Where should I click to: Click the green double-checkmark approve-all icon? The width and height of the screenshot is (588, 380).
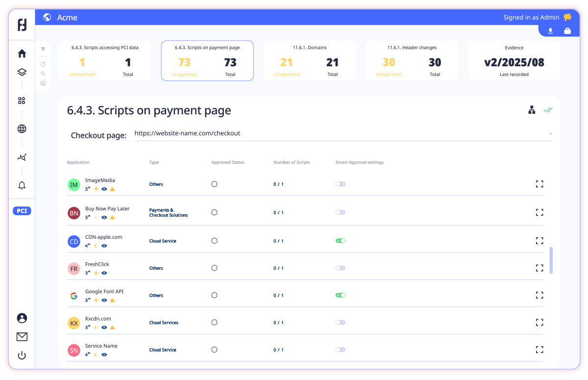(x=548, y=110)
